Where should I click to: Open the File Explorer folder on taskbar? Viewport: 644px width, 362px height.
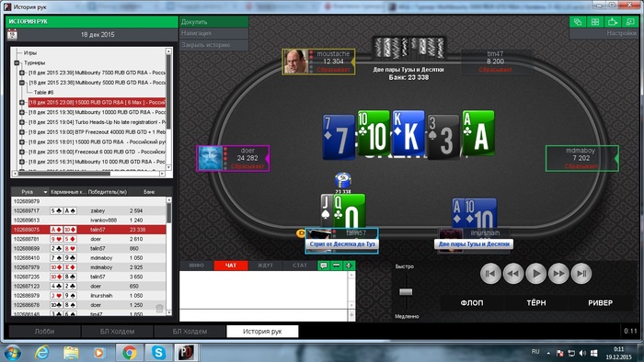point(71,353)
